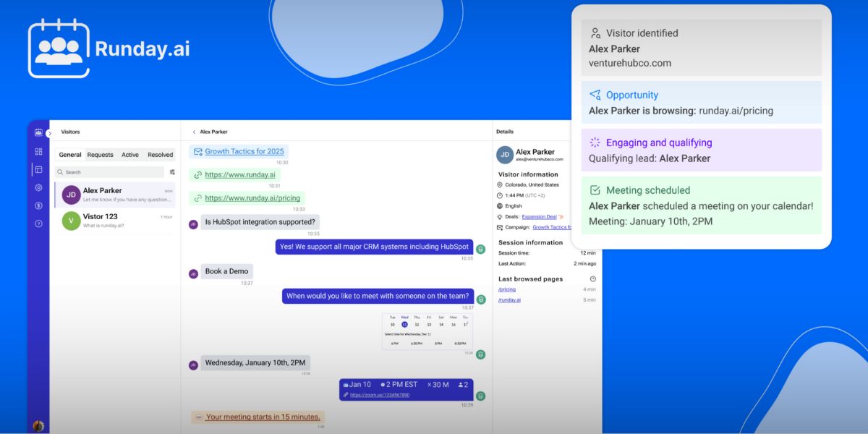Switch to the Requests tab
This screenshot has width=868, height=434.
tap(100, 155)
